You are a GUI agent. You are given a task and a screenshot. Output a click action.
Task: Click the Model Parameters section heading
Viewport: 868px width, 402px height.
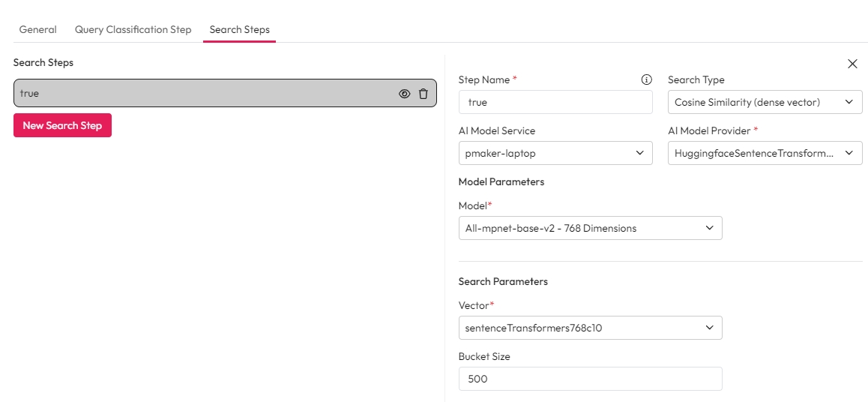coord(501,181)
